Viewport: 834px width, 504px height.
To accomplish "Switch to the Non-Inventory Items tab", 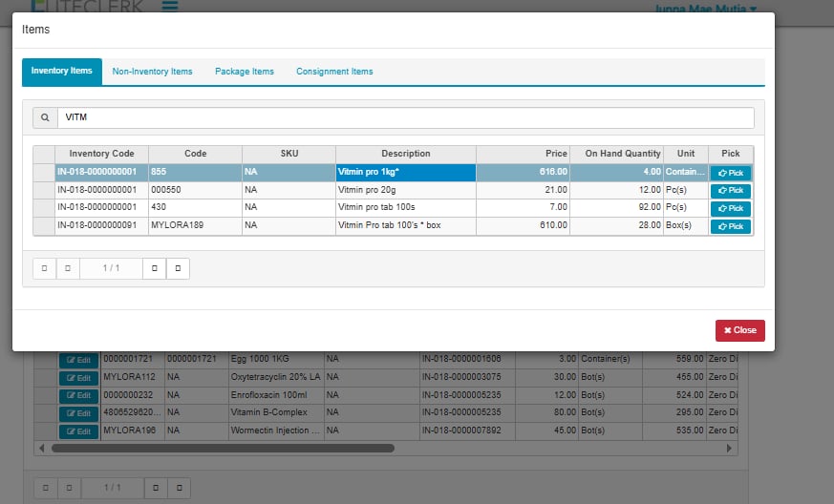I will point(152,72).
